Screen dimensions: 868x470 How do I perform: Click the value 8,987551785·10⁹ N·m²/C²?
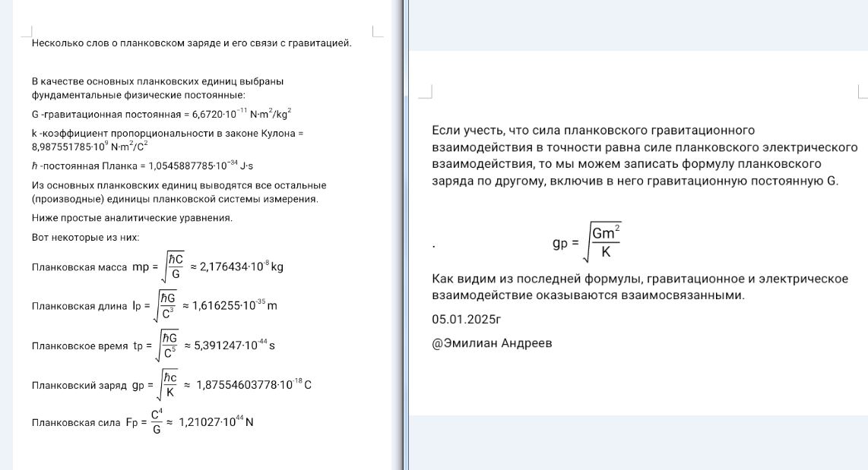click(x=90, y=147)
